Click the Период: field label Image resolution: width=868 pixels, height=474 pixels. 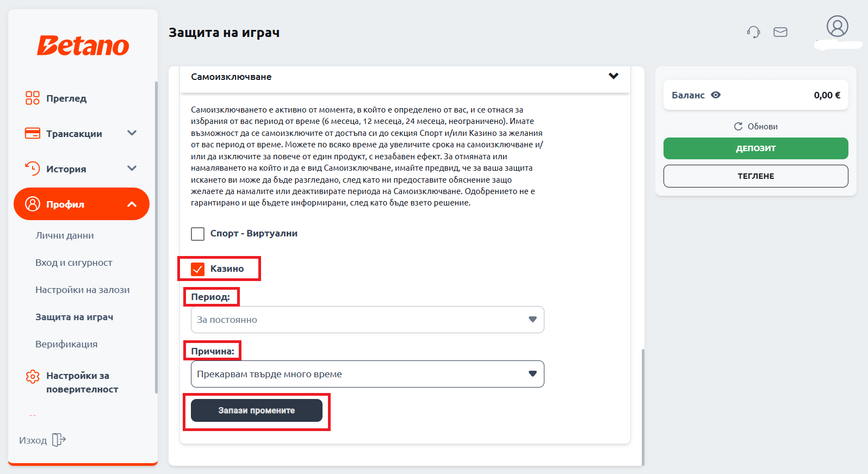(210, 297)
